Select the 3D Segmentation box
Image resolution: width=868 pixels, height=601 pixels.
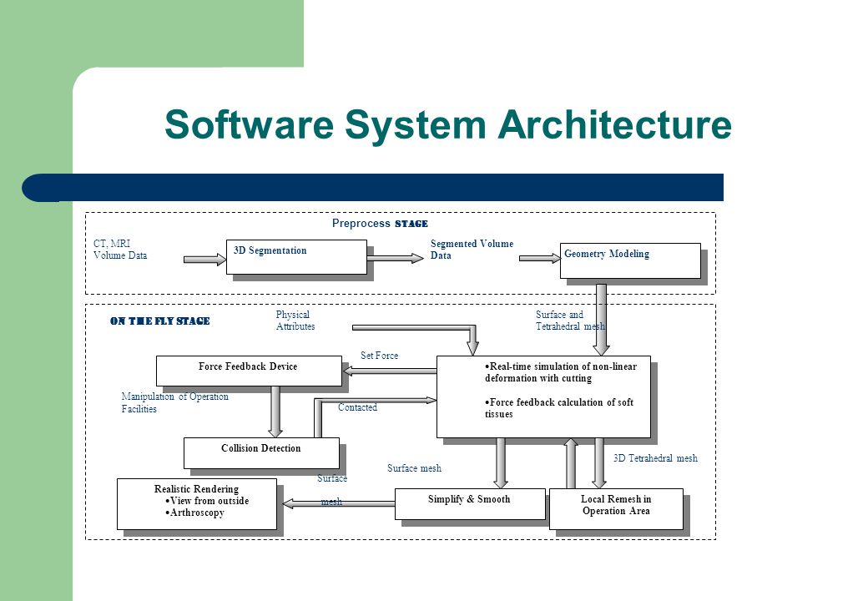[296, 257]
